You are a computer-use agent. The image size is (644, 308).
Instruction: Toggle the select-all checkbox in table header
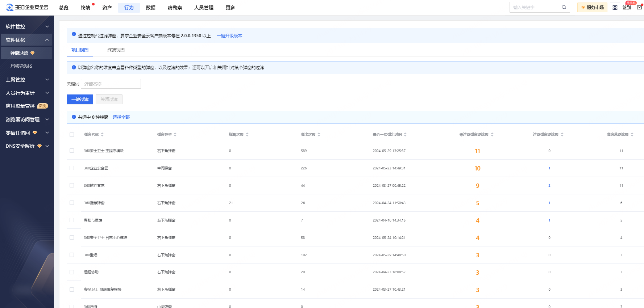(x=72, y=135)
